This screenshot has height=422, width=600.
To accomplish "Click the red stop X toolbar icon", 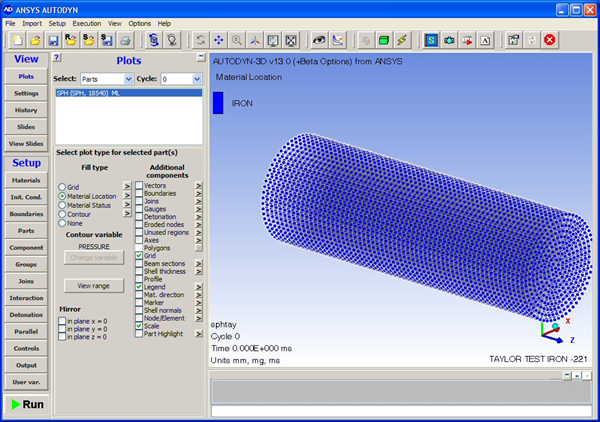I will [550, 40].
